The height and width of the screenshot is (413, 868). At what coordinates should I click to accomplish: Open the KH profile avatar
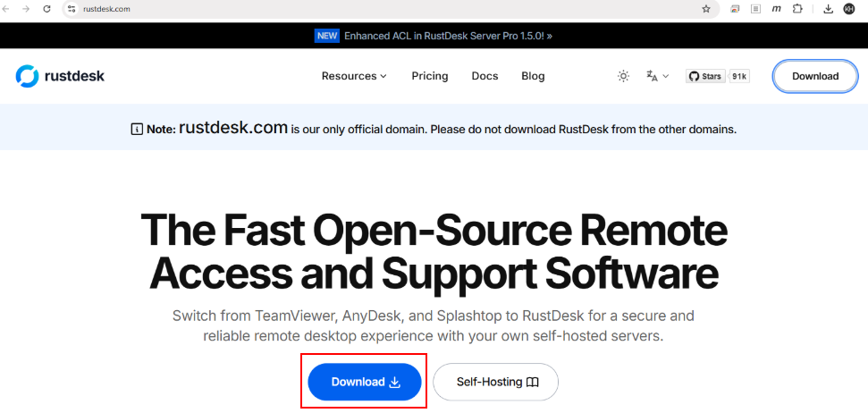849,9
